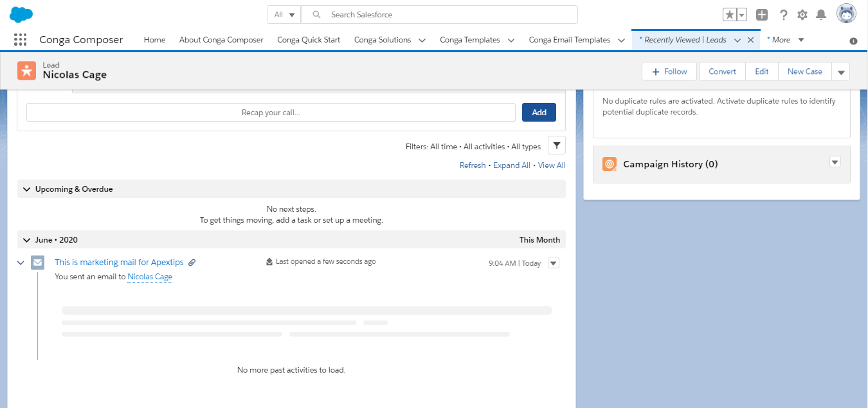Open the Conga Email Templates tab
Screen dimensions: 868x408
coord(570,40)
